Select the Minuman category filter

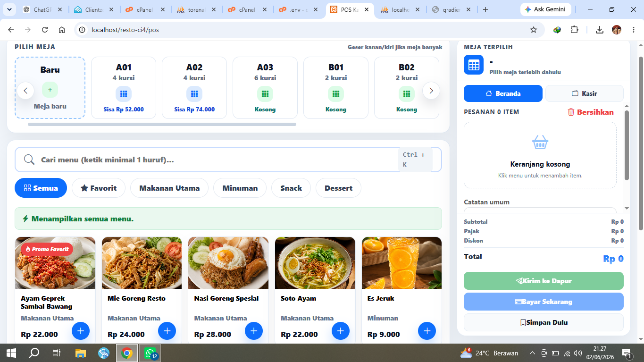point(240,188)
